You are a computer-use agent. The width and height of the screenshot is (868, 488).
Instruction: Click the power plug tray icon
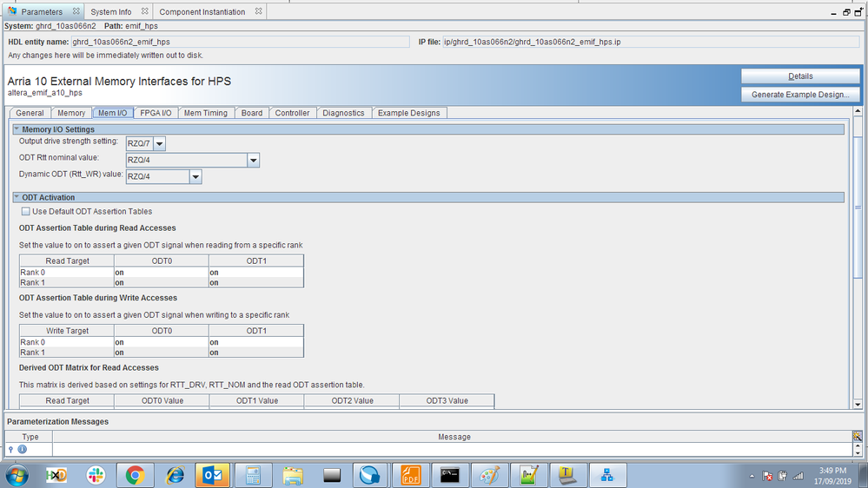tap(782, 476)
